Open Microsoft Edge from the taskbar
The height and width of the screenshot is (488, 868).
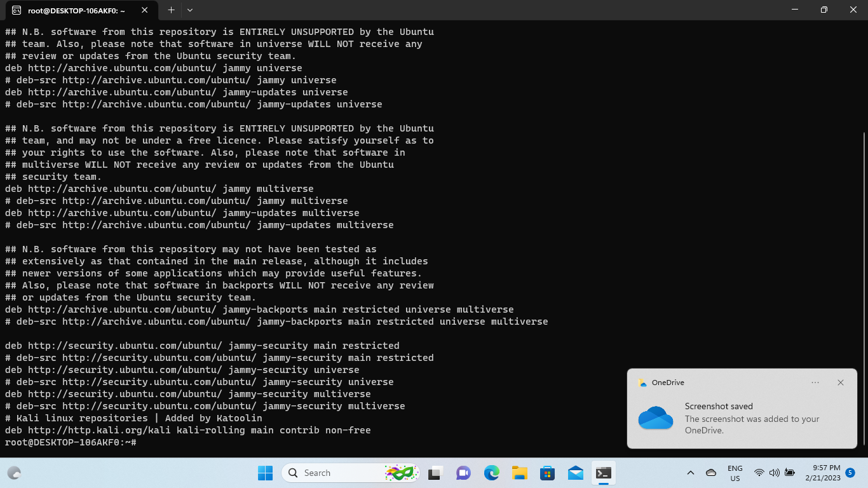click(x=491, y=473)
